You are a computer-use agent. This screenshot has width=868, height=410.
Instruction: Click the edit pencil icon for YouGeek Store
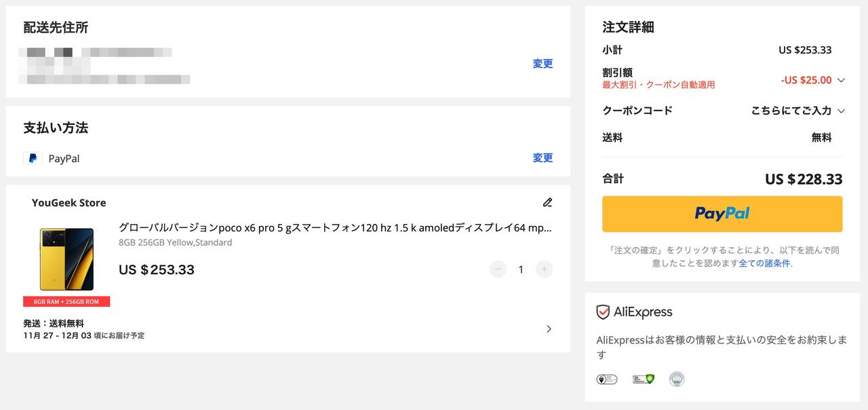point(547,202)
